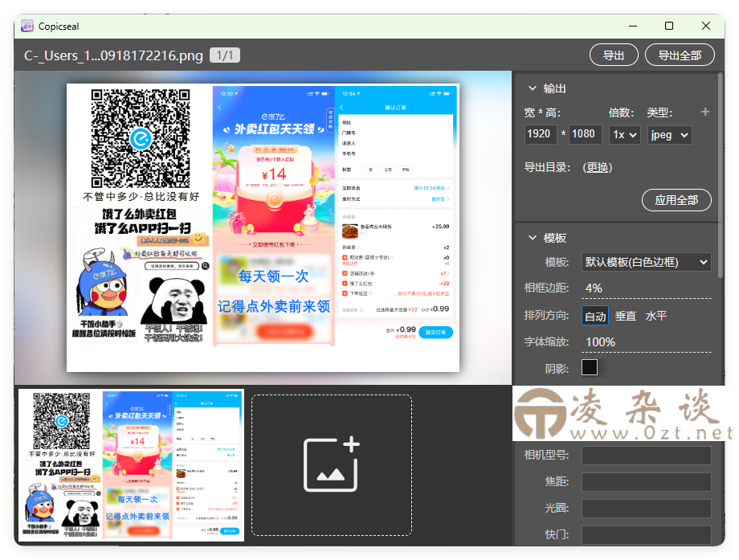Select 水平 horizontal arrangement direction
The width and height of the screenshot is (739, 560).
(656, 316)
